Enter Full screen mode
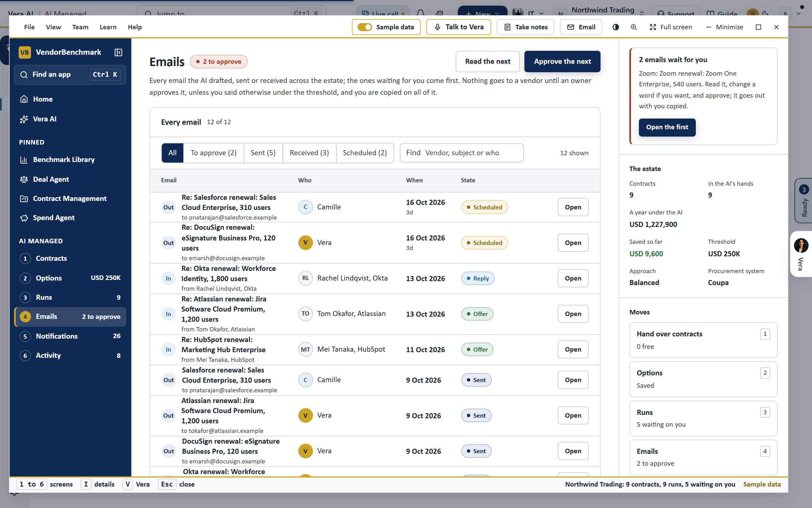The image size is (812, 508). pyautogui.click(x=671, y=27)
